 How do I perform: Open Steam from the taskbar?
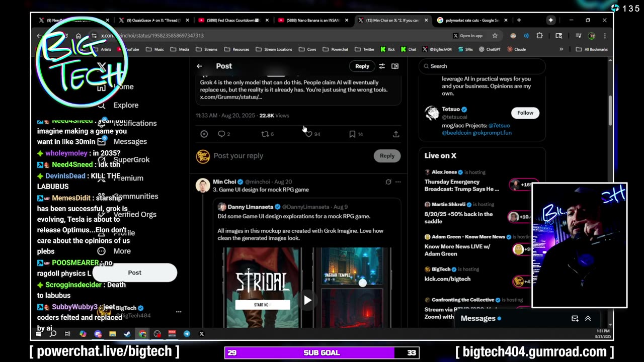[127, 334]
